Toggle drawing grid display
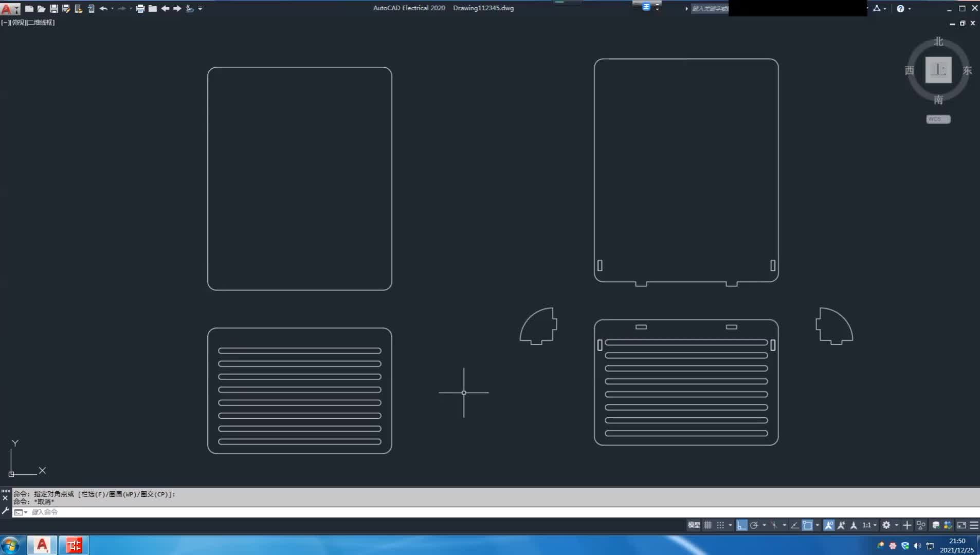Screen dimensions: 980x555 (707, 525)
